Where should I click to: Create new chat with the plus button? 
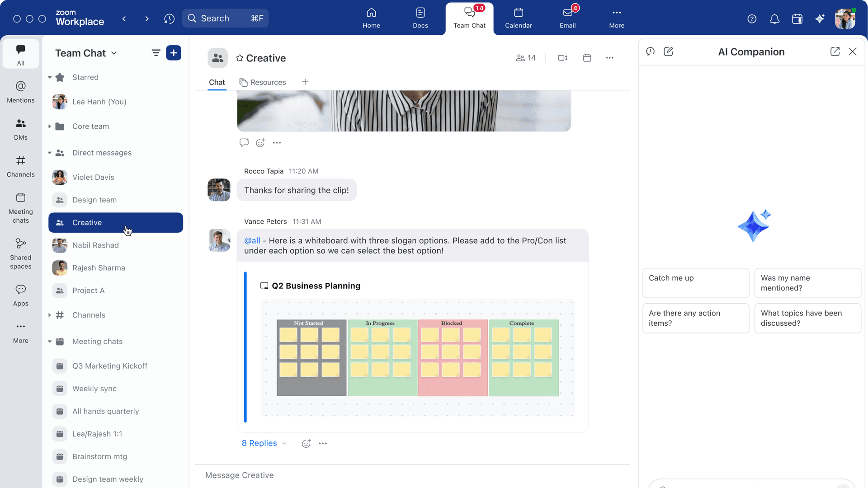[174, 53]
